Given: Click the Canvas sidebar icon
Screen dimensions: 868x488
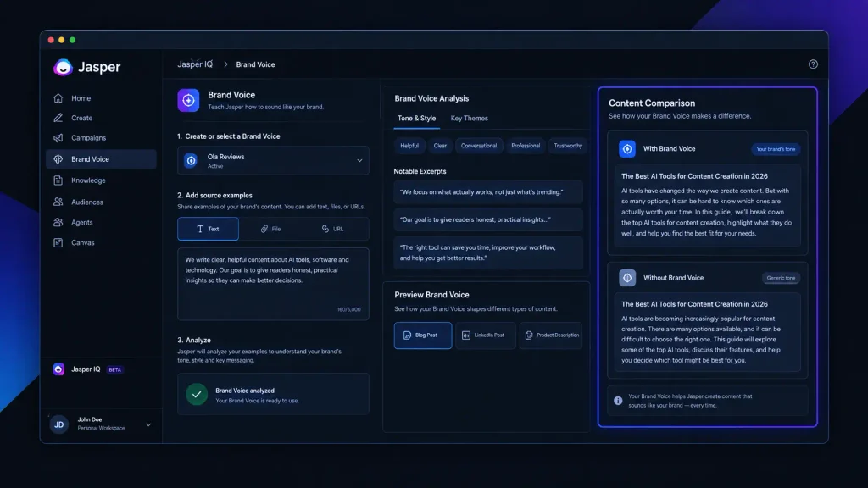Looking at the screenshot, I should point(58,242).
